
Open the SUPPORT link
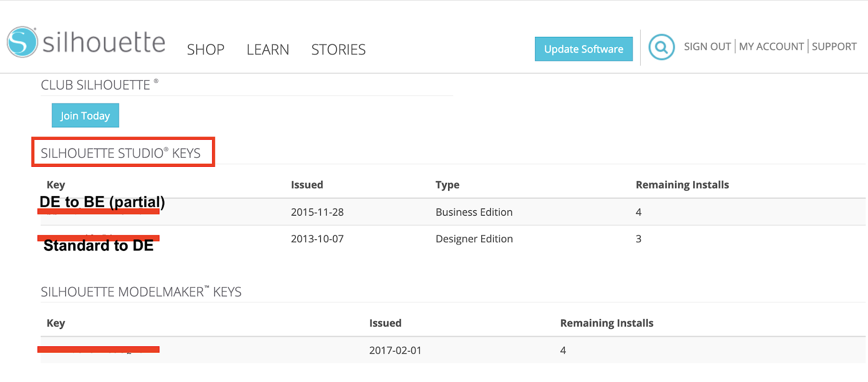[834, 47]
